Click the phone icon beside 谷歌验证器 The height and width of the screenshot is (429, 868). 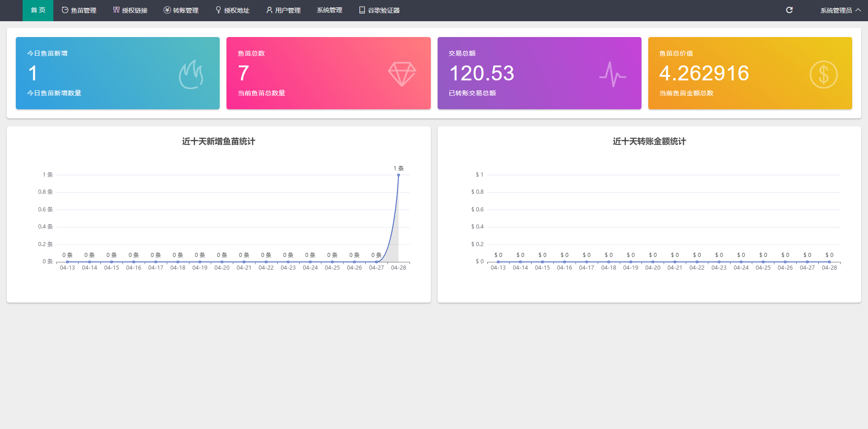tap(362, 10)
